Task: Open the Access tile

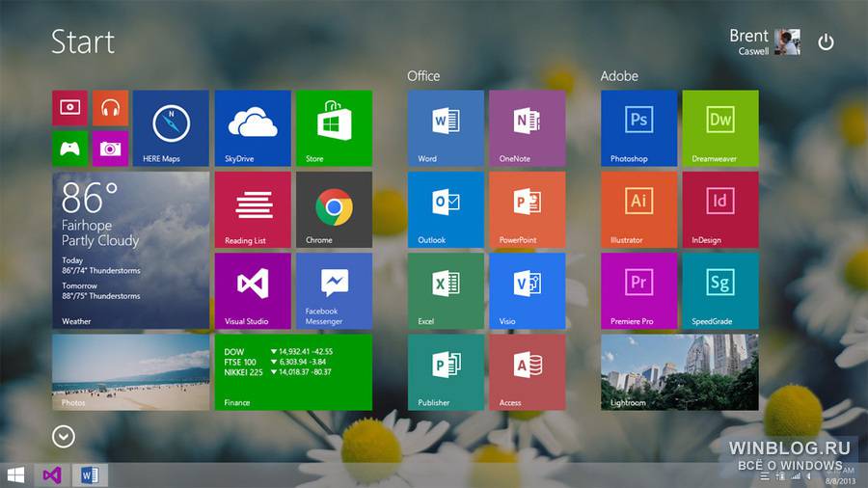Action: click(527, 372)
